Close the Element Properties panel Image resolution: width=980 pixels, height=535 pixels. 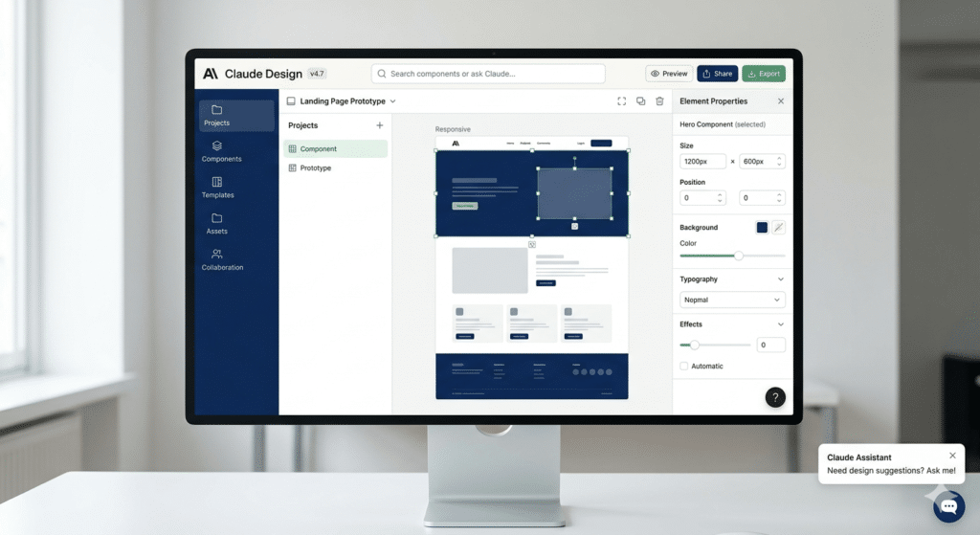tap(781, 101)
